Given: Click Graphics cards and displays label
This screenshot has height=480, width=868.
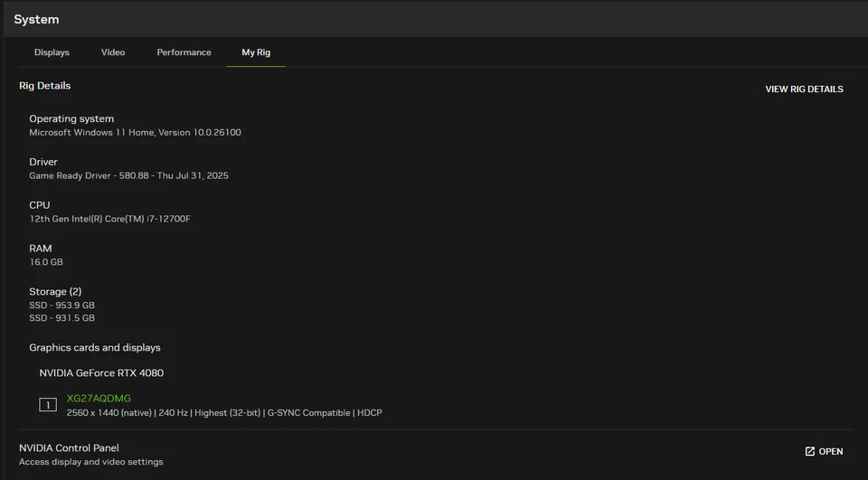Looking at the screenshot, I should (x=95, y=348).
